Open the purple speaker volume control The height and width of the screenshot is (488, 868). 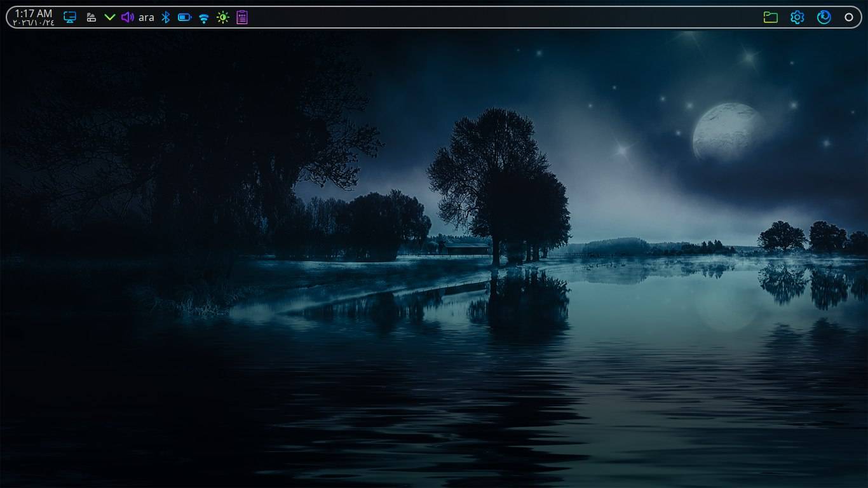(x=127, y=17)
